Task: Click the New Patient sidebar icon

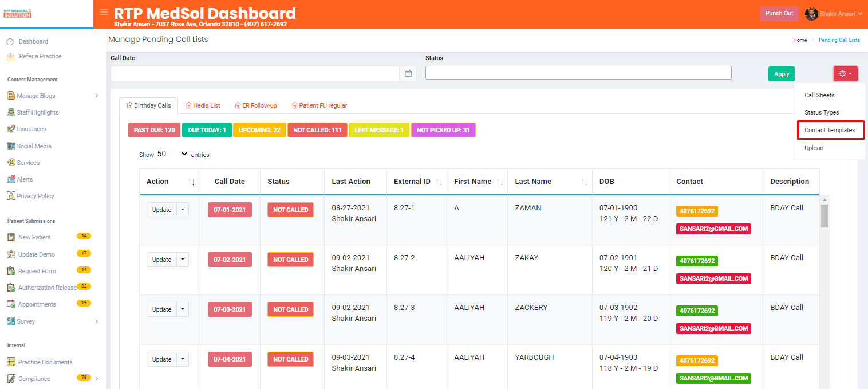Action: [11, 237]
